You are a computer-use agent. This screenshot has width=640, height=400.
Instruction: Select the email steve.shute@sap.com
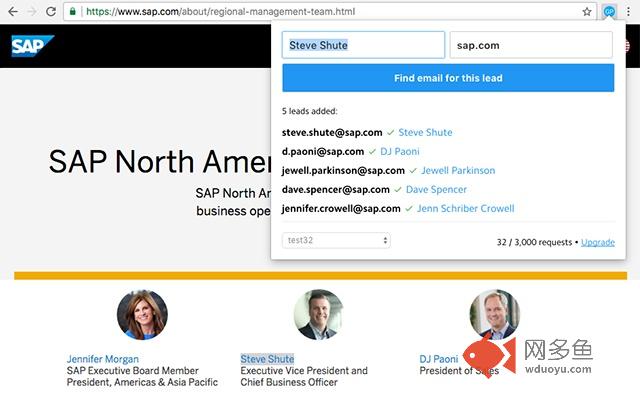coord(332,132)
